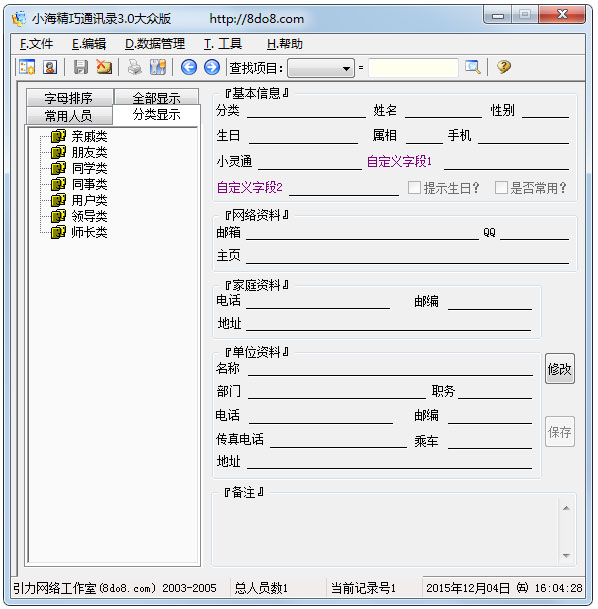The height and width of the screenshot is (609, 598).
Task: Click the yellow question mark help icon
Action: pyautogui.click(x=504, y=67)
